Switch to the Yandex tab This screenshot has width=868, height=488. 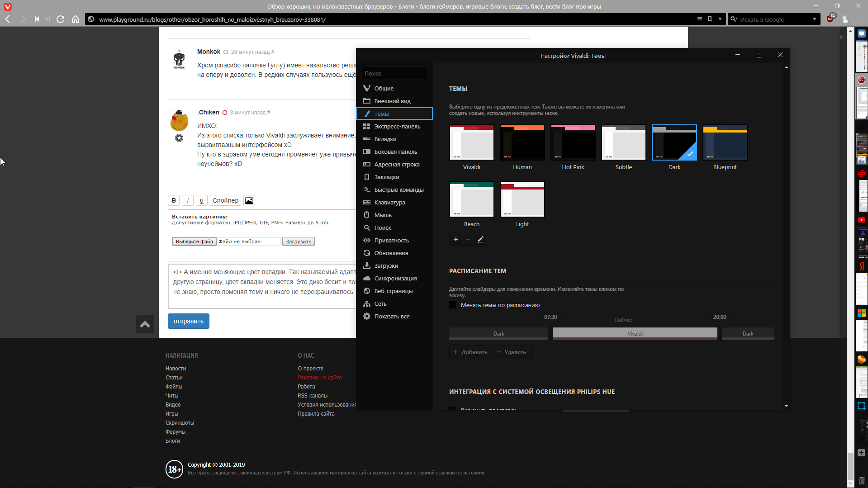(861, 266)
